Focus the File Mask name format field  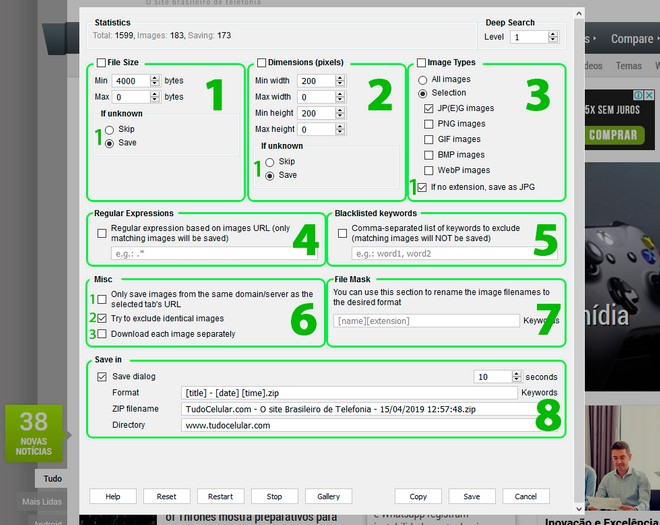425,320
